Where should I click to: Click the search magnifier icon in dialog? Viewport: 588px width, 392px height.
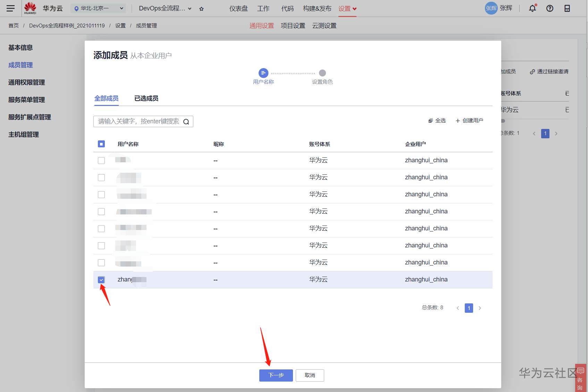[186, 122]
